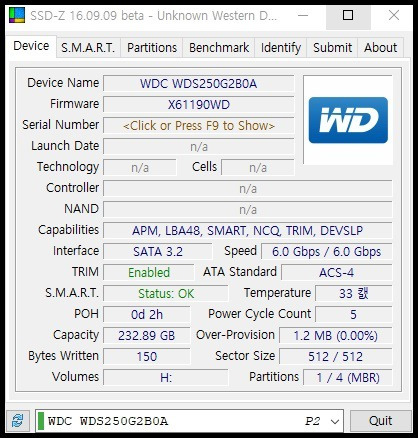Image resolution: width=418 pixels, height=438 pixels.
Task: Click the Capabilities field listing APM, LBA48
Action: 248,231
